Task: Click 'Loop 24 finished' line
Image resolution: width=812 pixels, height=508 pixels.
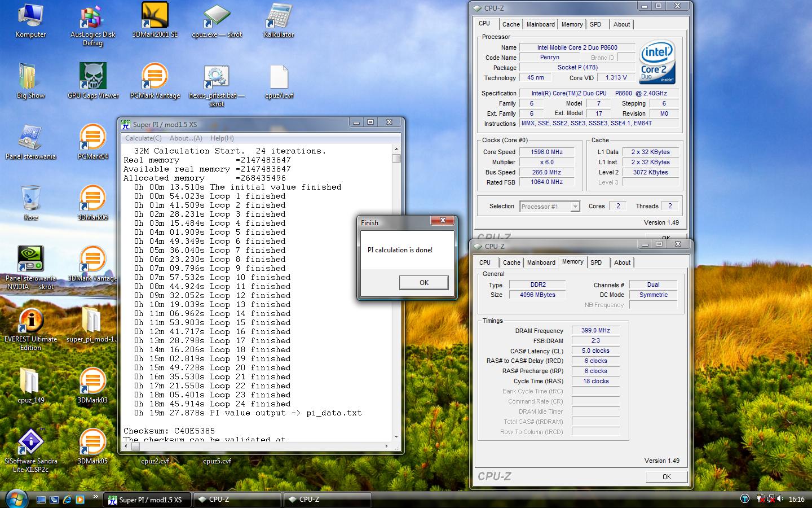Action: (213, 404)
